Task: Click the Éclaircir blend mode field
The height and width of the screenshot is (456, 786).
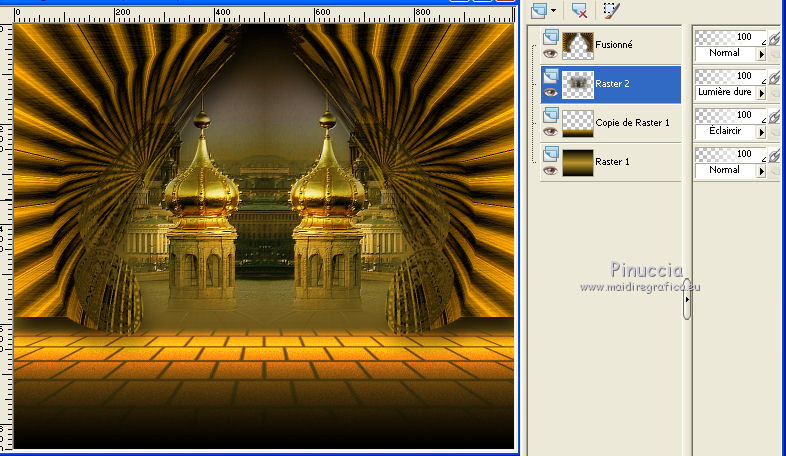Action: coord(726,131)
